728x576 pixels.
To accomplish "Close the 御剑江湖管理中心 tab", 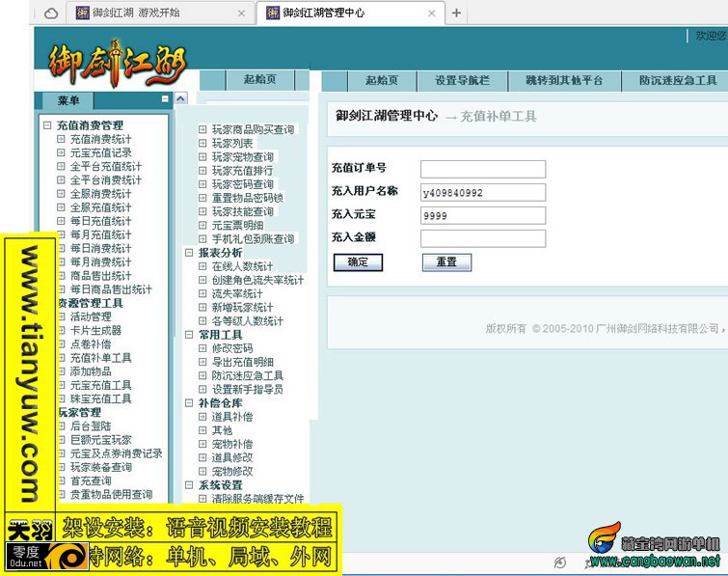I will pyautogui.click(x=432, y=14).
